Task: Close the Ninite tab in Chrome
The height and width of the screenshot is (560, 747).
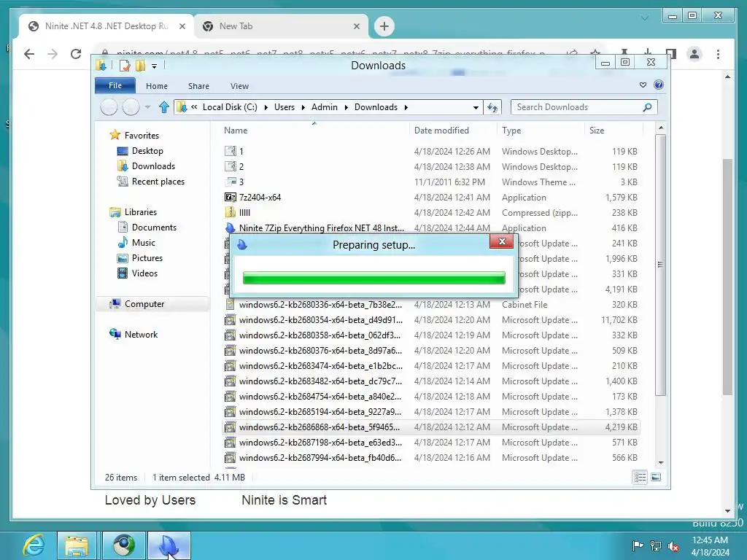Action: point(182,26)
